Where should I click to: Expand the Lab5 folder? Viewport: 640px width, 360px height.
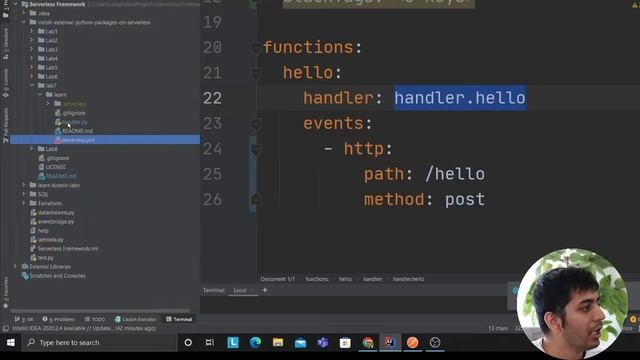point(31,67)
